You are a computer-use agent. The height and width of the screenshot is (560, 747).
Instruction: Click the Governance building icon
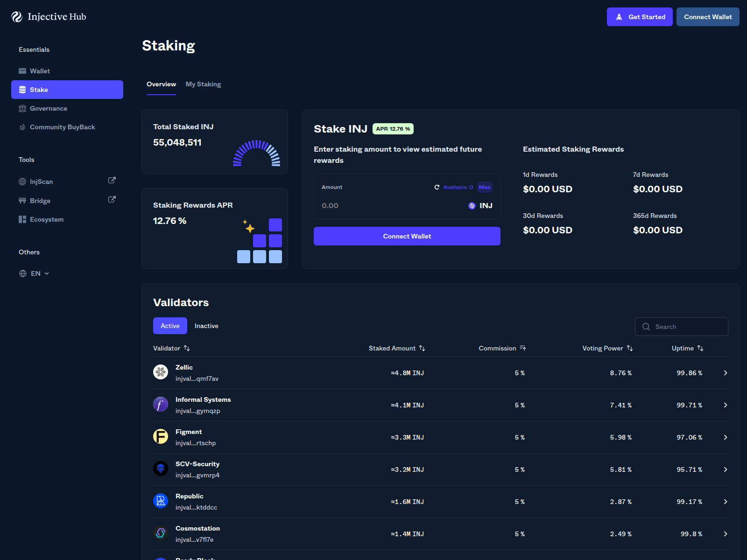click(x=22, y=108)
